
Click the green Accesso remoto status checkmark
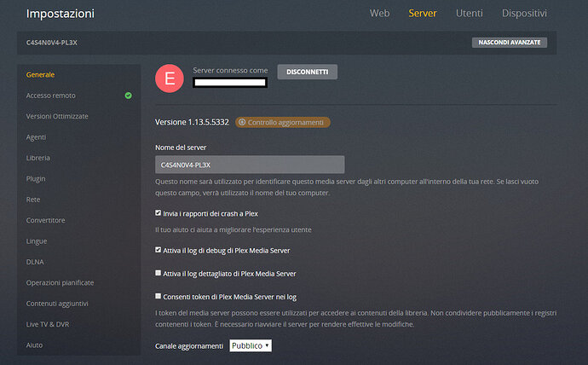point(128,96)
